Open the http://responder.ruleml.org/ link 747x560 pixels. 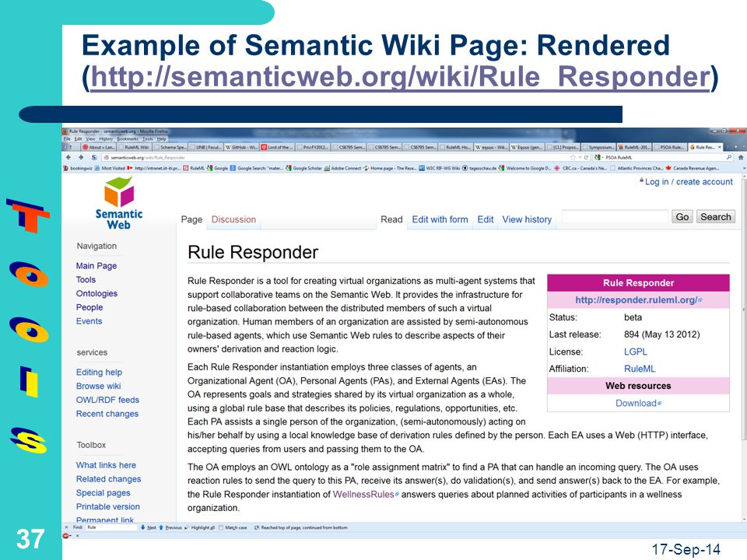pos(638,300)
